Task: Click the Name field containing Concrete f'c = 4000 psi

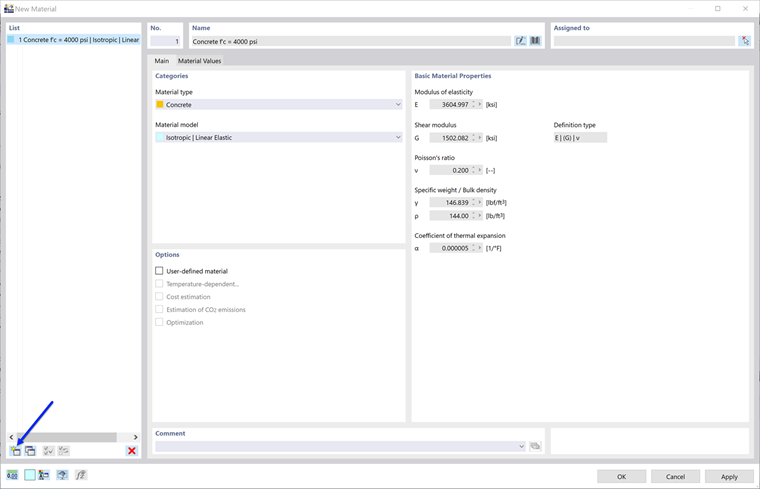Action: click(x=351, y=42)
